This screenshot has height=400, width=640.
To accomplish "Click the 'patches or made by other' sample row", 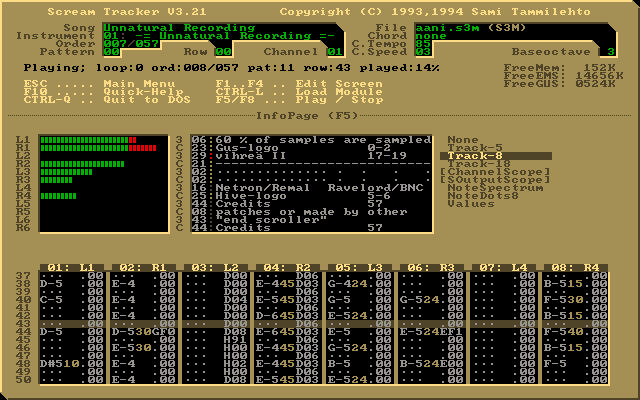I will (311, 212).
